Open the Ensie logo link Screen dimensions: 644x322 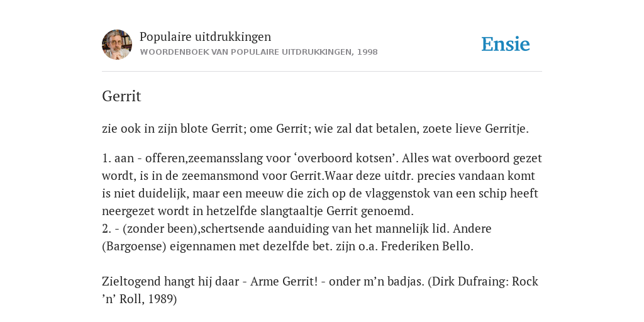click(506, 44)
